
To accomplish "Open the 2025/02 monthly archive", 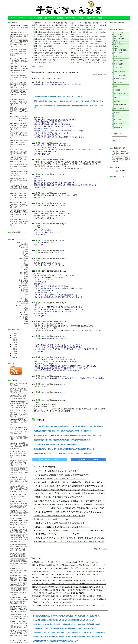I will (14, 357).
